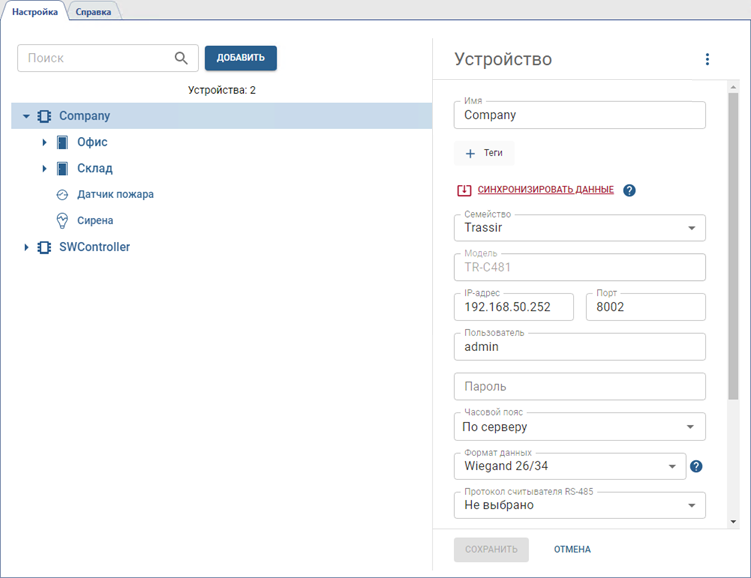The height and width of the screenshot is (578, 751).
Task: Switch to the Настройка tab
Action: (35, 12)
